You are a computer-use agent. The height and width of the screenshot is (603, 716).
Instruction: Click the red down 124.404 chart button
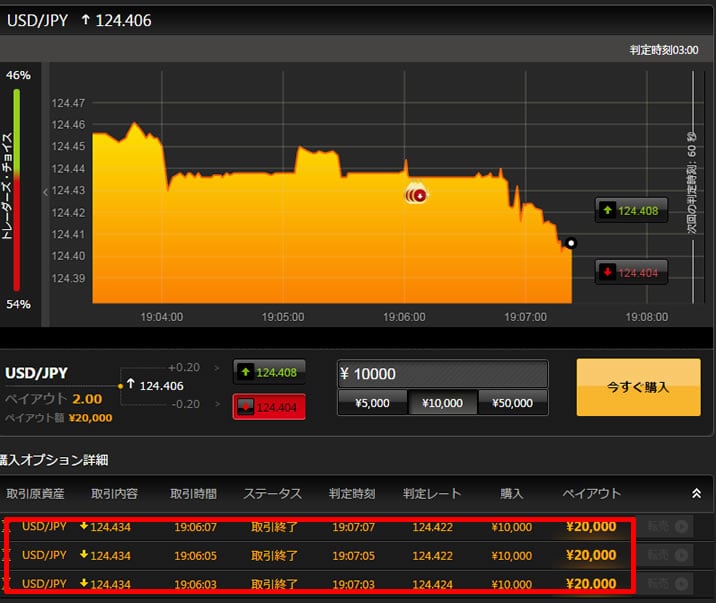click(631, 273)
